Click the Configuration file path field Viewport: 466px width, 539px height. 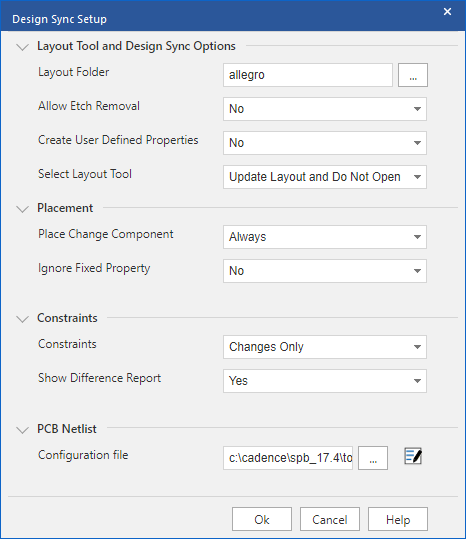(288, 458)
